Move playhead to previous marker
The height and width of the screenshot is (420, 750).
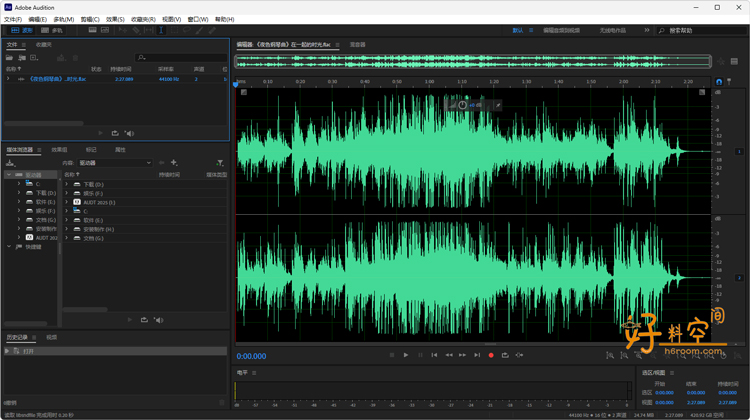coord(434,355)
